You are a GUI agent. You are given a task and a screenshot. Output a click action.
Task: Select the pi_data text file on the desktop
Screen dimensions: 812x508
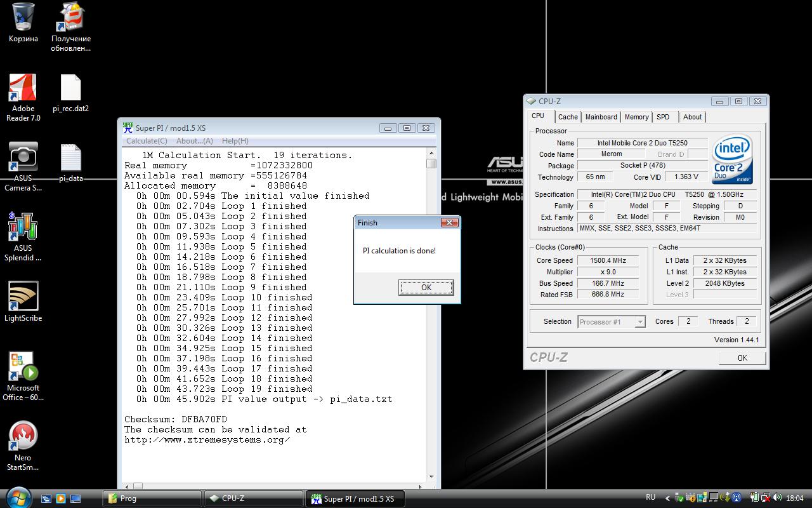pyautogui.click(x=71, y=163)
